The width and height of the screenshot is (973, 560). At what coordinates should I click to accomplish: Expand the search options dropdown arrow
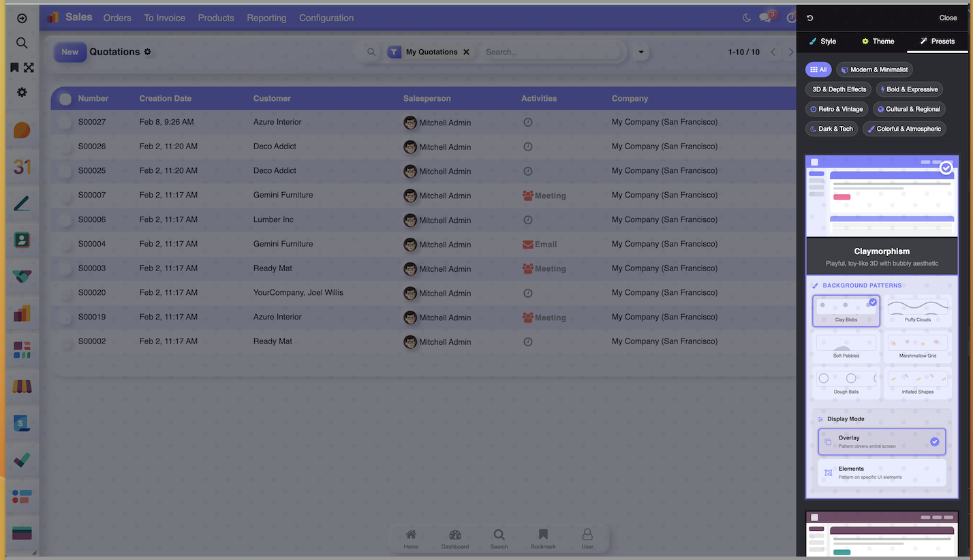click(x=640, y=52)
